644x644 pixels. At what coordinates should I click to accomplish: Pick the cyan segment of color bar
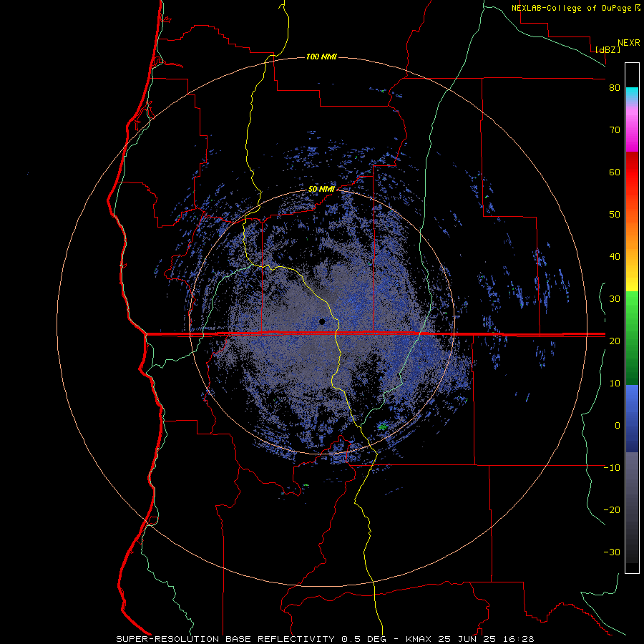pos(632,93)
